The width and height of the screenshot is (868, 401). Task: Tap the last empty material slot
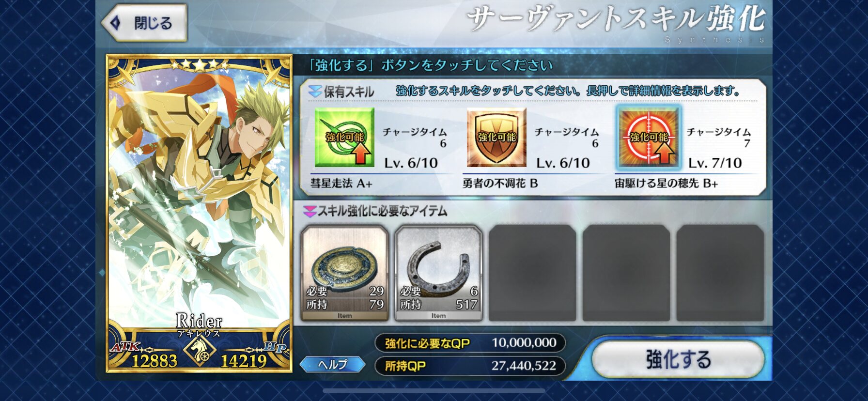coord(720,273)
